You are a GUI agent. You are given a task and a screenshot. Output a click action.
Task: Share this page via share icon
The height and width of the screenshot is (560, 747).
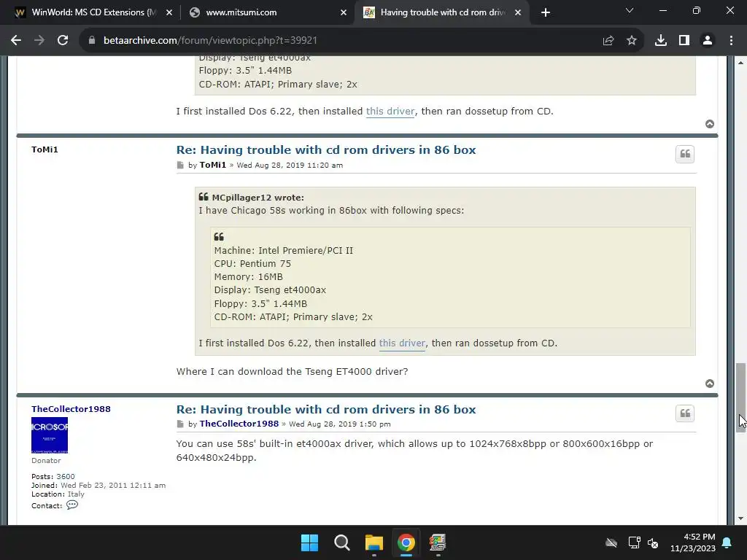608,41
